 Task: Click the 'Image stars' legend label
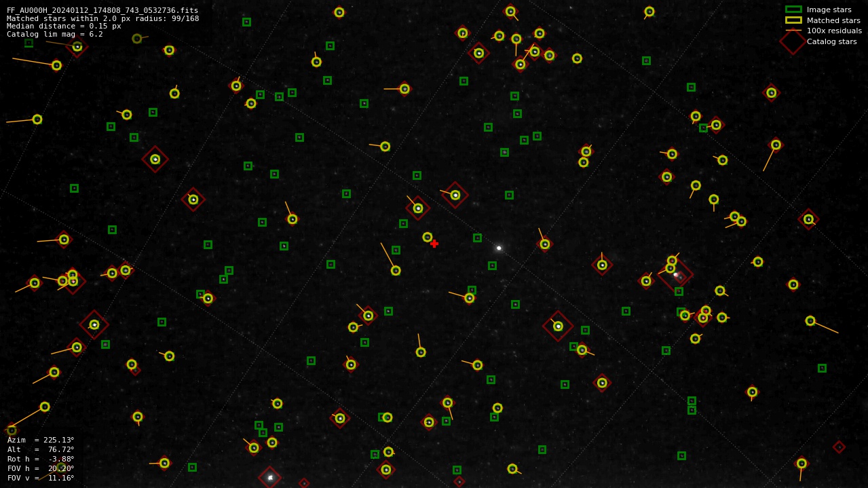[x=829, y=10]
